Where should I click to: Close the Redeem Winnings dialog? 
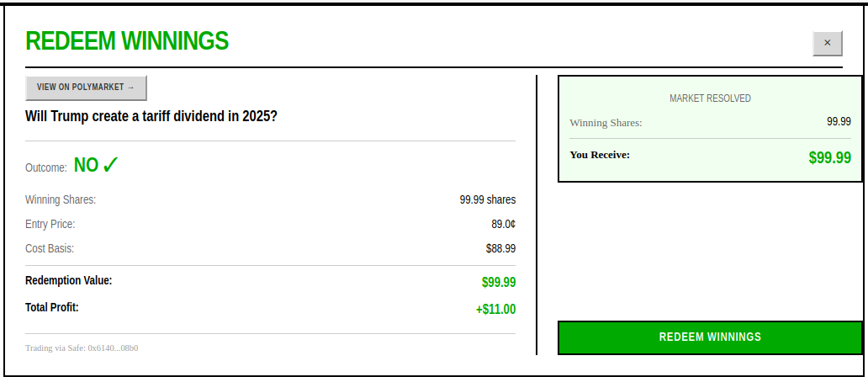[x=827, y=43]
